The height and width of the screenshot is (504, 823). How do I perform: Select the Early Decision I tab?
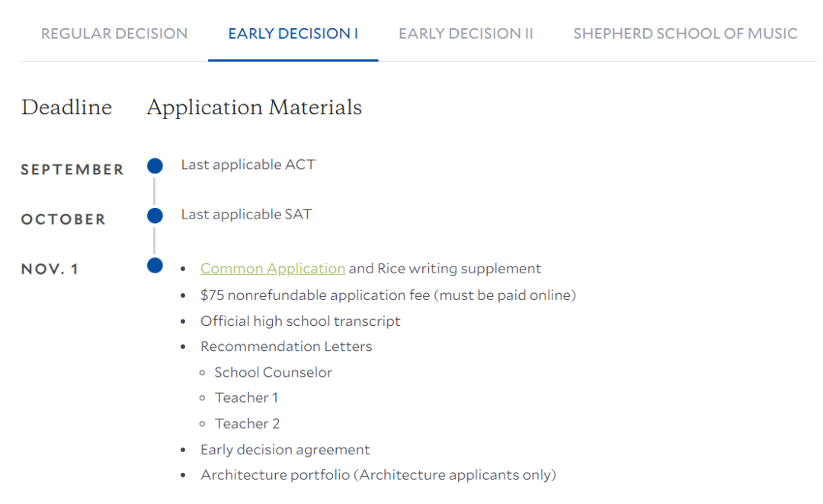293,33
